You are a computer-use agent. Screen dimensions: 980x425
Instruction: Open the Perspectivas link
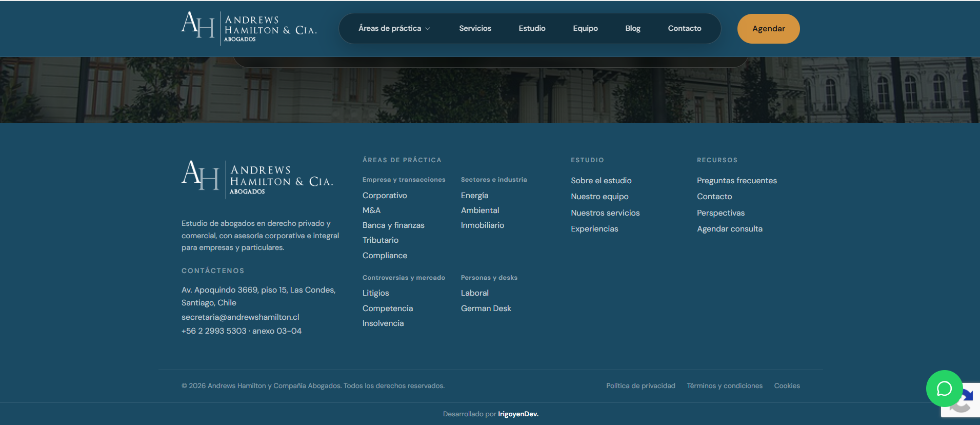(721, 213)
